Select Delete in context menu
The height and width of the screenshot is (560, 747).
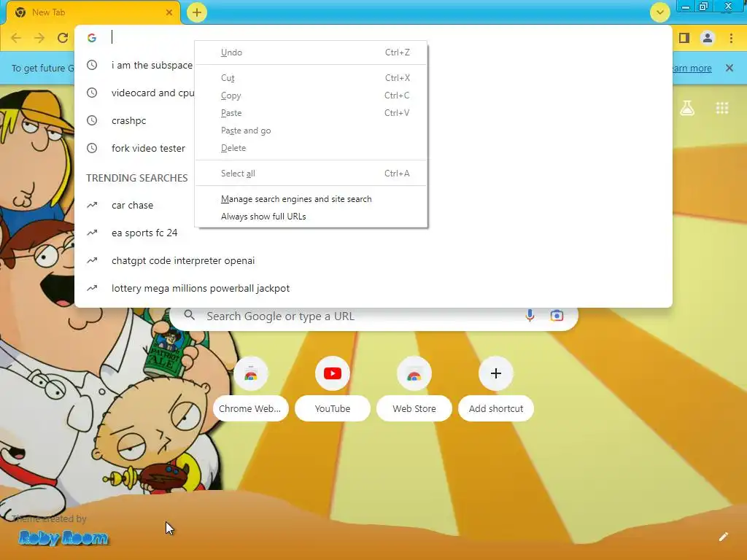point(311,148)
